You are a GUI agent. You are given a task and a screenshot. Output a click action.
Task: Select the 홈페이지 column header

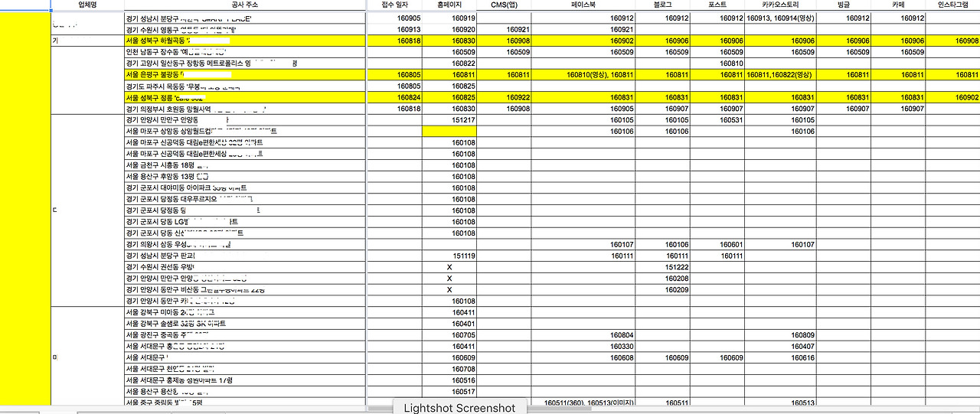[x=451, y=5]
